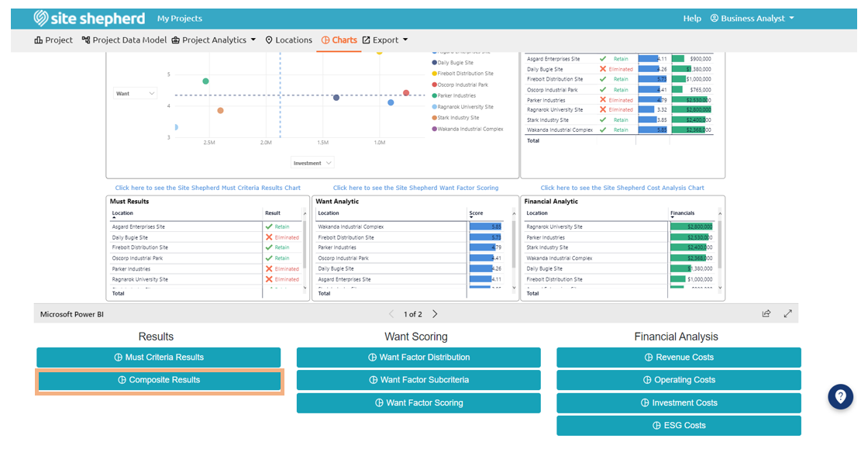This screenshot has height=456, width=868.
Task: Click the red scatter plot point
Action: (x=406, y=93)
